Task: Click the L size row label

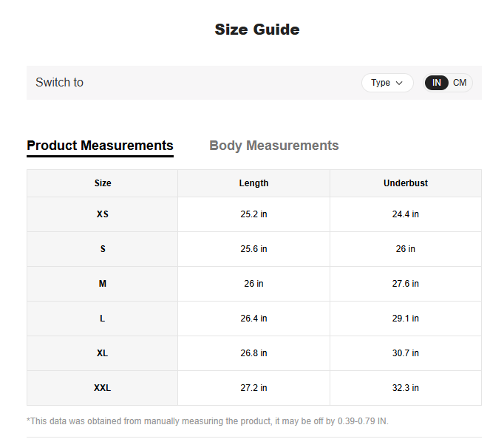Action: 103,319
